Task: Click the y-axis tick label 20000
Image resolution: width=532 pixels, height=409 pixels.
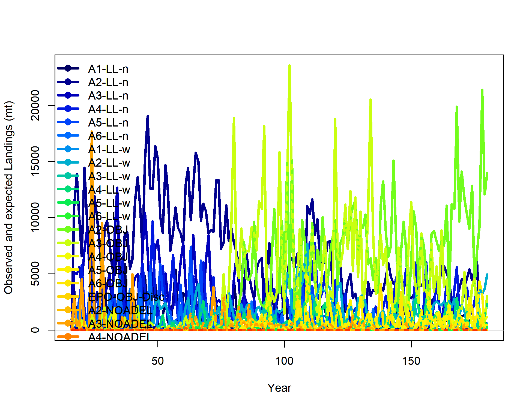Action: click(x=35, y=106)
